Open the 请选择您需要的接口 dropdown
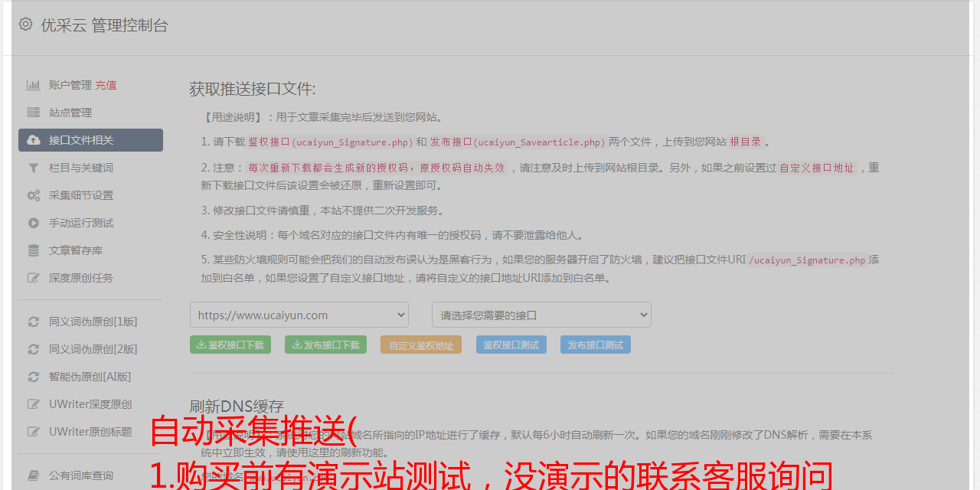This screenshot has width=980, height=490. coord(541,315)
